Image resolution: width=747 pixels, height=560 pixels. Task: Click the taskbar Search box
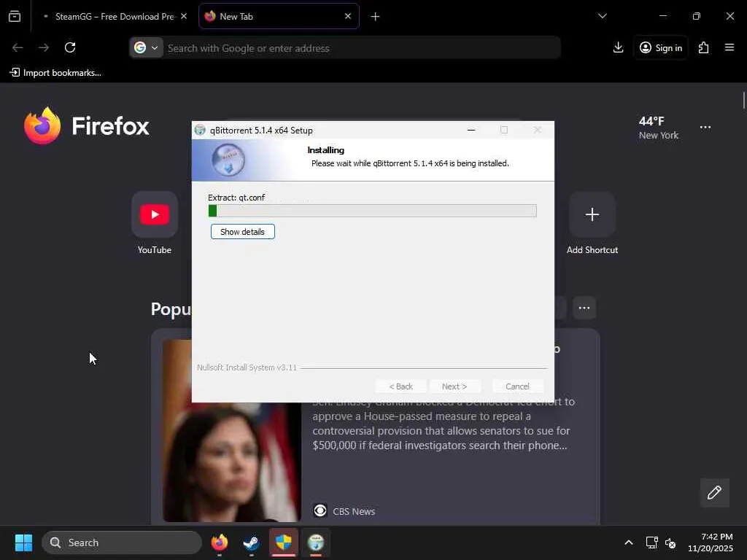pos(122,542)
